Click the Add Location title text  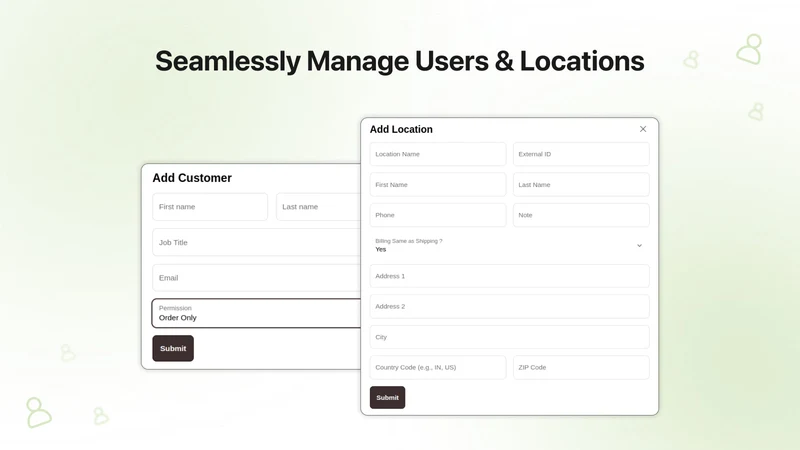401,130
